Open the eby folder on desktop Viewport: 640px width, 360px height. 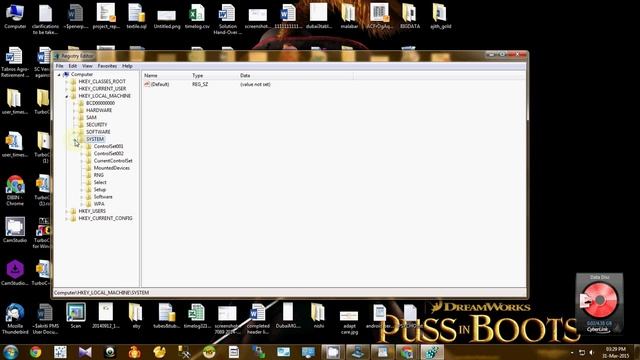coord(136,315)
